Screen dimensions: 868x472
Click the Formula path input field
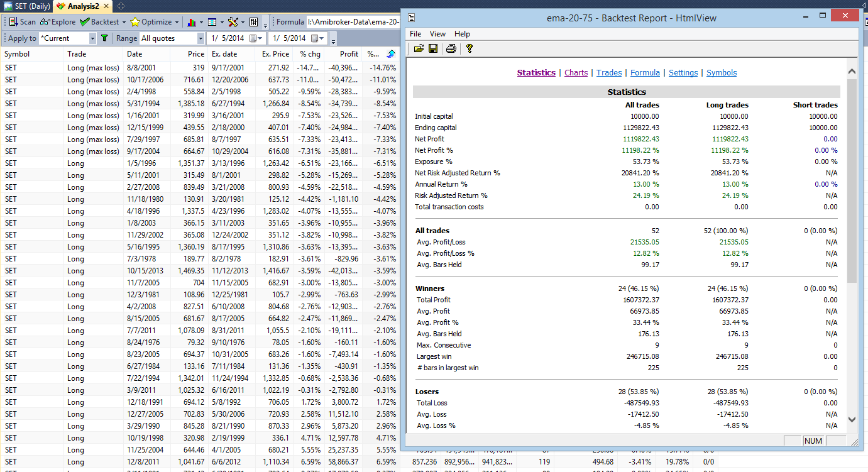pos(353,22)
